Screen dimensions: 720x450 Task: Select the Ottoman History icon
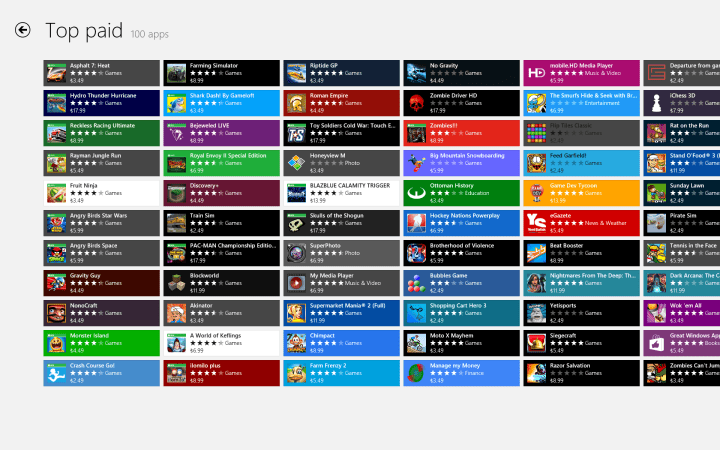click(x=416, y=193)
